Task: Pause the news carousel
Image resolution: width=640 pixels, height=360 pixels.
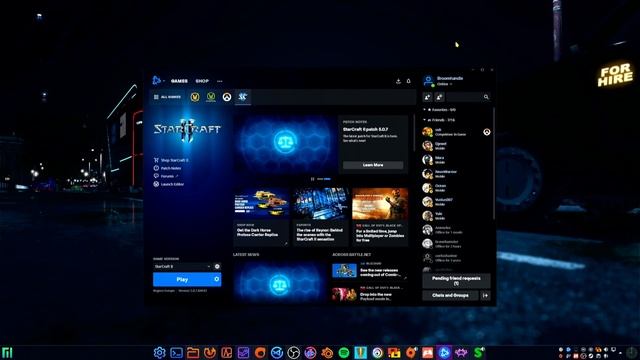Action: pyautogui.click(x=313, y=179)
